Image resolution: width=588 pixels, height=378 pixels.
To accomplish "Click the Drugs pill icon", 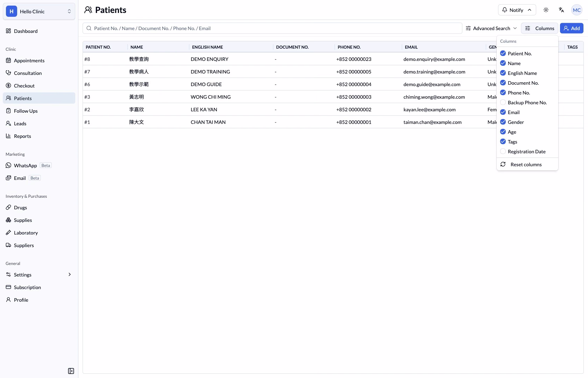I will [x=8, y=208].
